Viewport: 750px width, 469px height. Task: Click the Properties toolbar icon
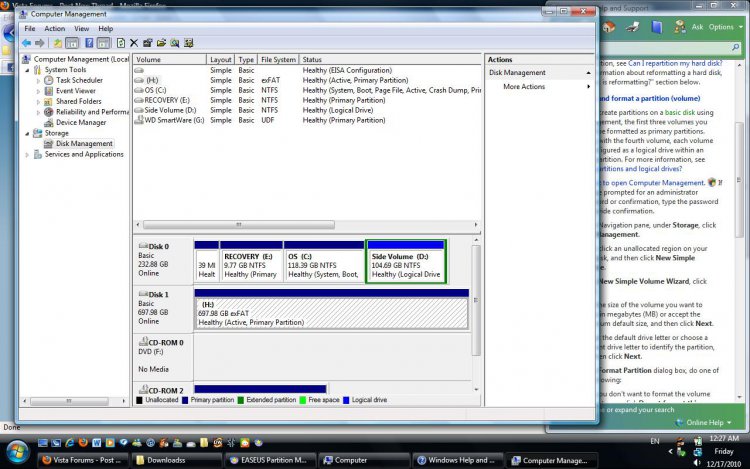point(147,43)
